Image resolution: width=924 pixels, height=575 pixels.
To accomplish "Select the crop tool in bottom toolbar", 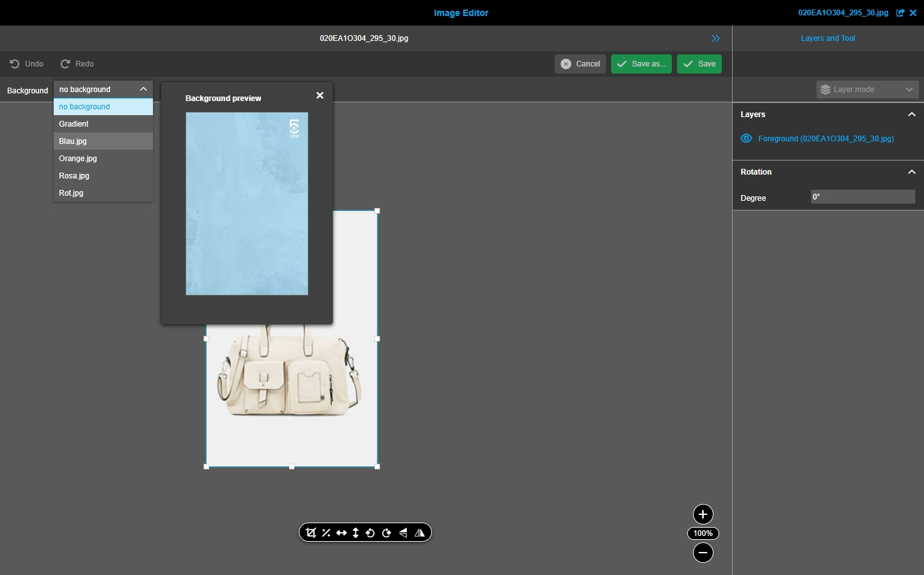I will (311, 533).
